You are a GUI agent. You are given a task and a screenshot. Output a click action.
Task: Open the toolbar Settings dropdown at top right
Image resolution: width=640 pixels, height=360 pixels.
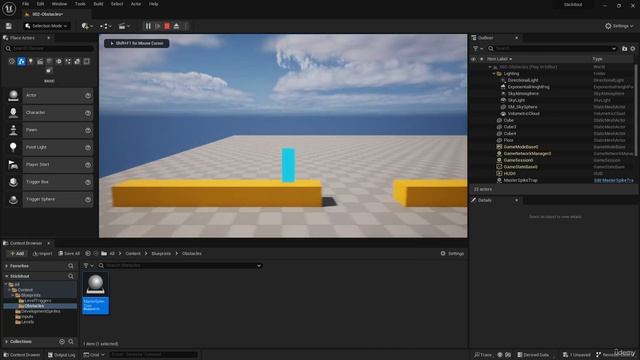[619, 26]
